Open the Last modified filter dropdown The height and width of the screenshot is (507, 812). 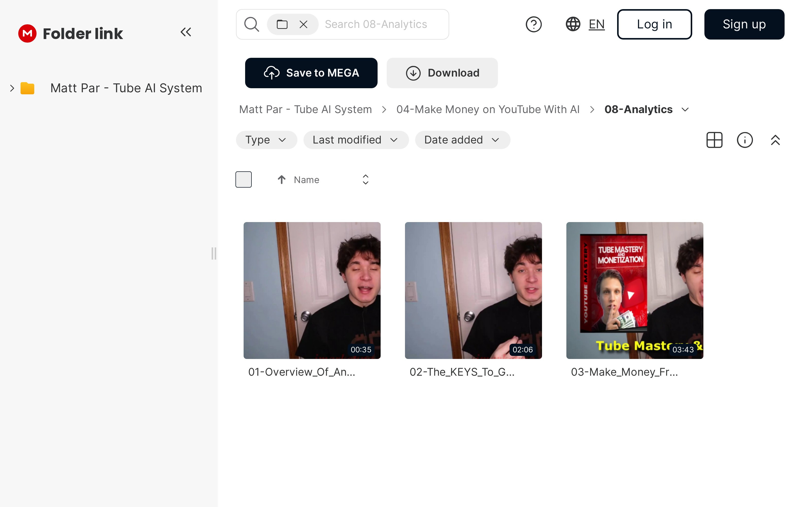[356, 140]
